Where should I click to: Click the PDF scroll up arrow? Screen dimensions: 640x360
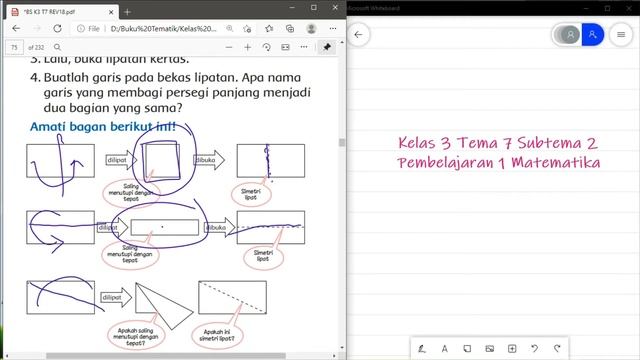[x=342, y=42]
